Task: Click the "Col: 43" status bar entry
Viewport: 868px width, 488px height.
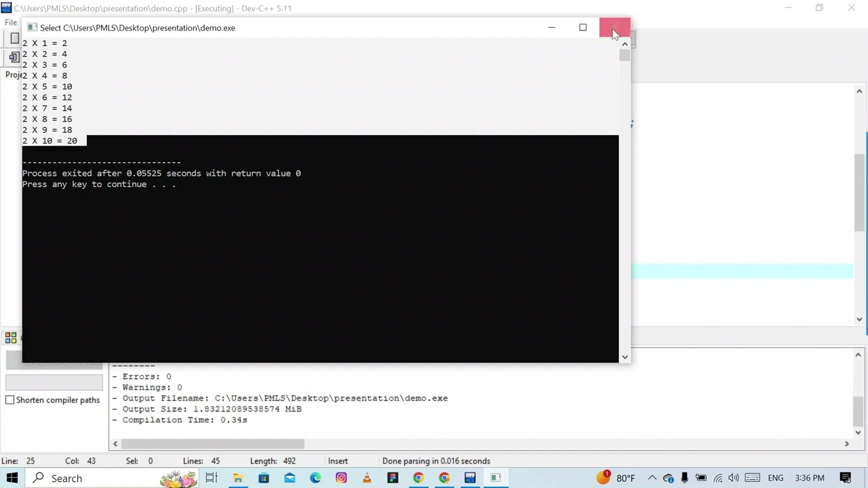Action: point(80,461)
